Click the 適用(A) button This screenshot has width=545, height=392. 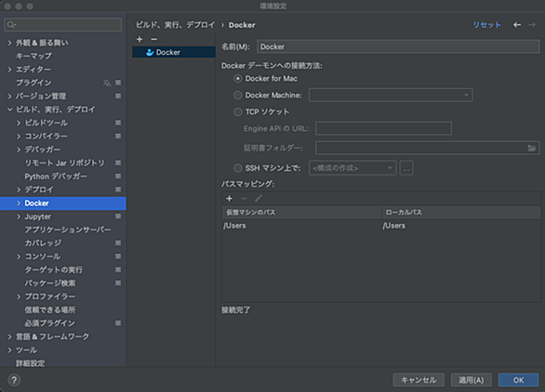(471, 380)
